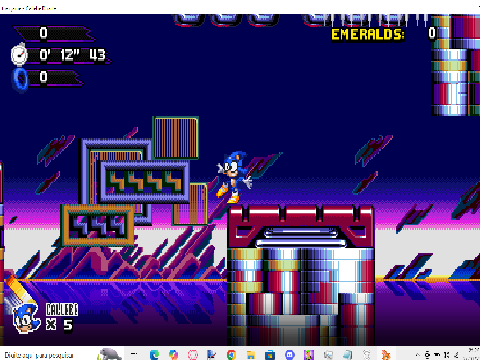Open the red circle app on taskbar
480x360 pixels.
tap(193, 355)
